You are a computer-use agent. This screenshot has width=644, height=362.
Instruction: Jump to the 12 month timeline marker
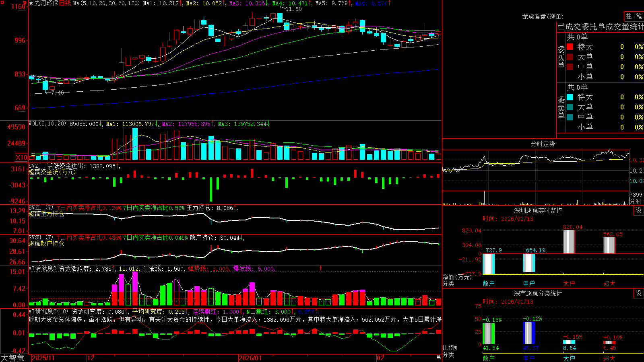pyautogui.click(x=91, y=358)
